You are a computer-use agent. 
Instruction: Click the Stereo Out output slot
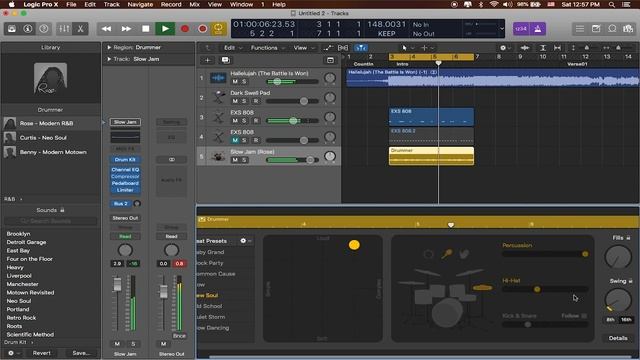pos(125,218)
